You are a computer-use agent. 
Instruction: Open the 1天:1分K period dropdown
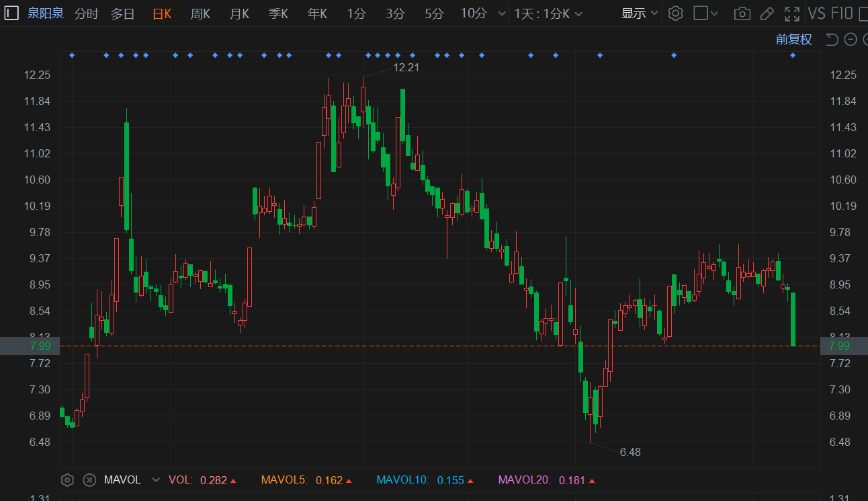coord(548,13)
